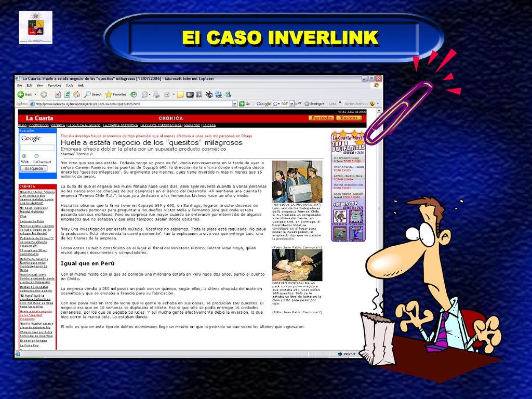The width and height of the screenshot is (532, 399).
Task: Open the CONTENIDOS nav link
Action: pos(39,125)
